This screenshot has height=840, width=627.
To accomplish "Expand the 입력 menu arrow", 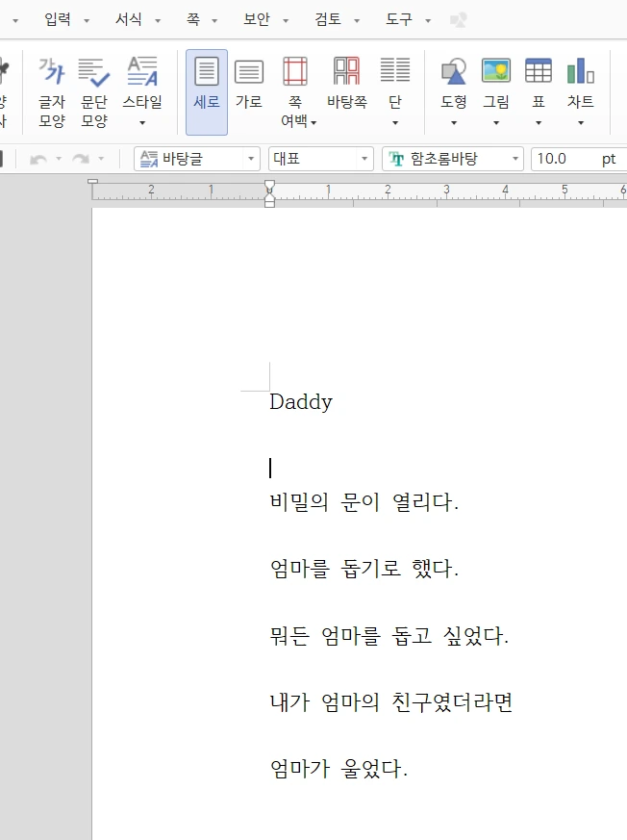I will (x=87, y=21).
